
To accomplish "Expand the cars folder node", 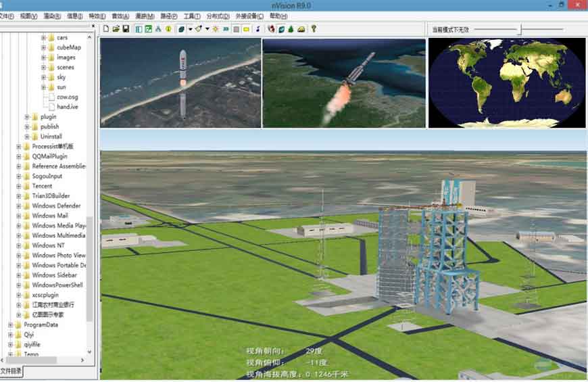I will tap(43, 38).
